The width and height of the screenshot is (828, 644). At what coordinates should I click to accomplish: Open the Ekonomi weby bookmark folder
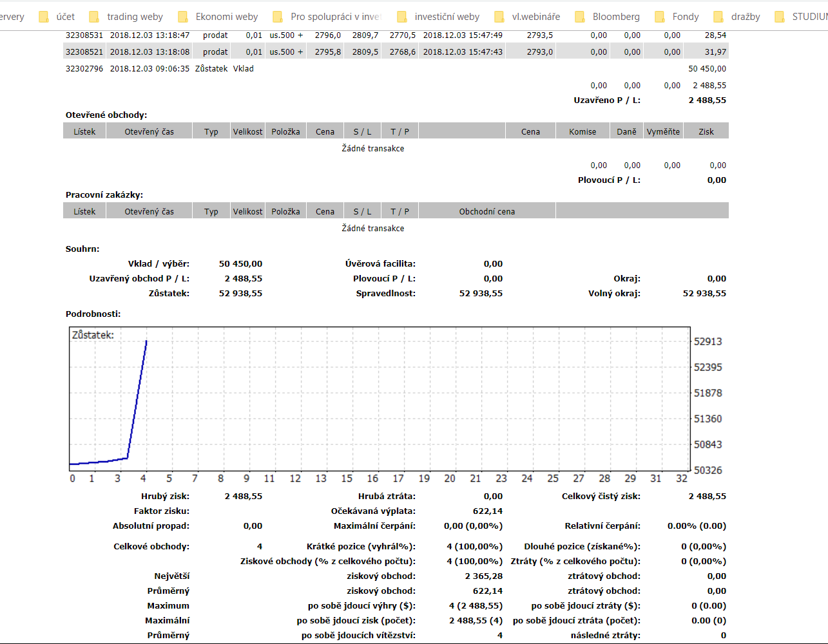click(x=217, y=17)
